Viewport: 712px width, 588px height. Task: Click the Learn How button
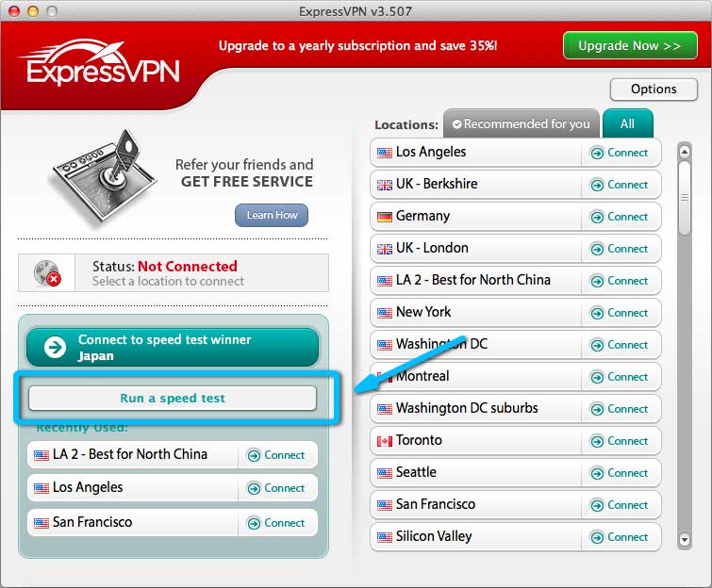(272, 215)
